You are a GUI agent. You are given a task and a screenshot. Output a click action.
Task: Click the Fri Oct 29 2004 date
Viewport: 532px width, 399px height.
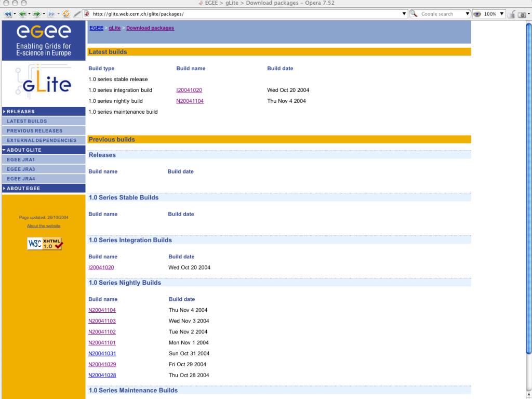187,364
